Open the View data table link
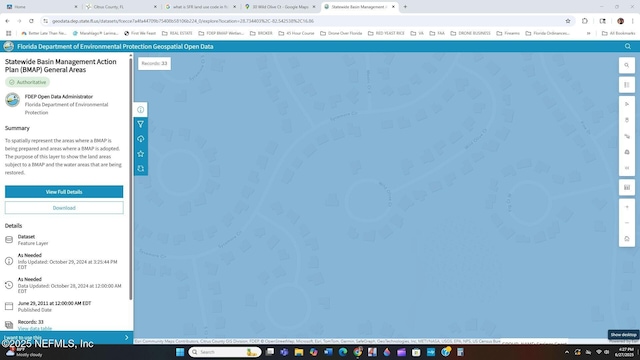Image resolution: width=640 pixels, height=360 pixels. click(x=35, y=328)
